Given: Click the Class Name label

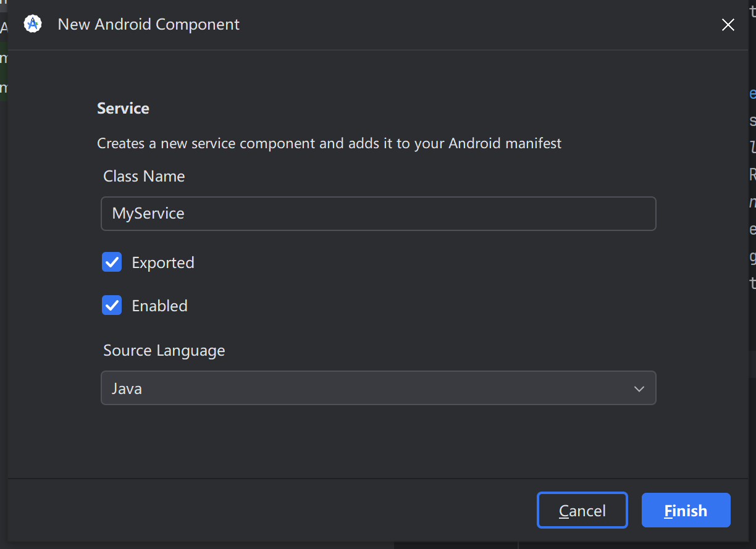Looking at the screenshot, I should [144, 176].
